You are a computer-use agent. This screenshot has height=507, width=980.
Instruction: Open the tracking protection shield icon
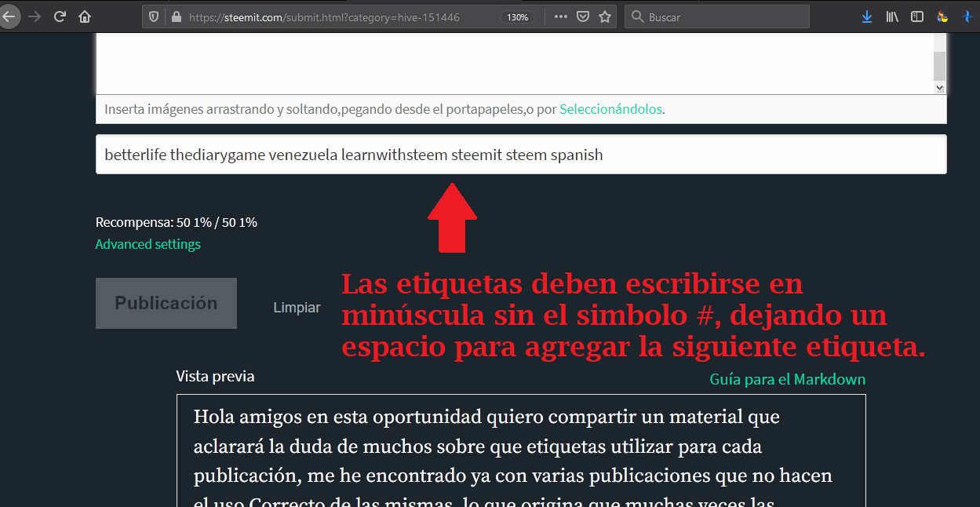tap(155, 16)
